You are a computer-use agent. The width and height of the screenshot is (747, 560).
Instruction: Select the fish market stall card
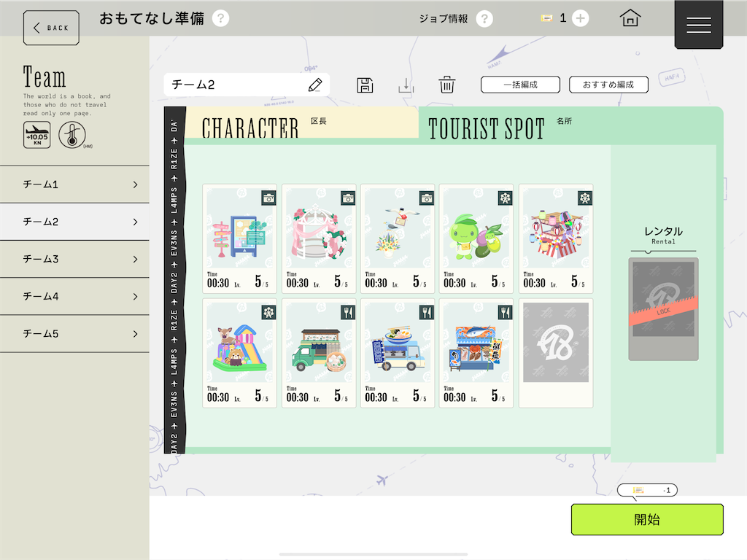[x=476, y=354]
